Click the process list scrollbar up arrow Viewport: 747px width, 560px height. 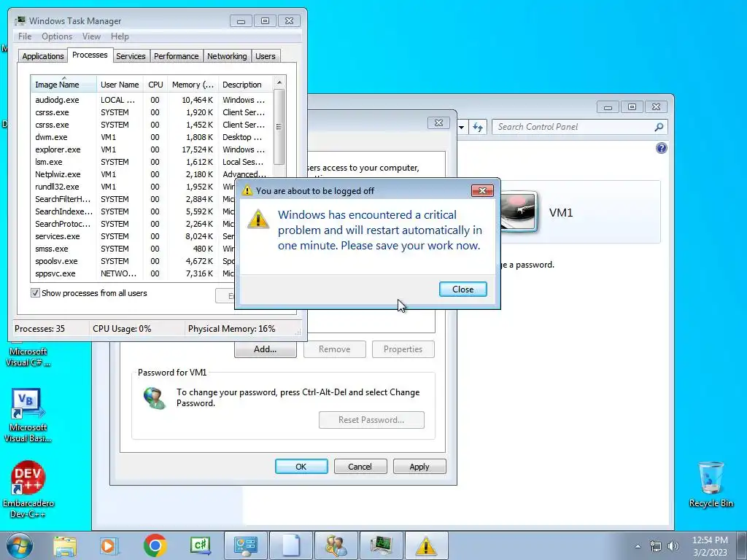point(279,82)
